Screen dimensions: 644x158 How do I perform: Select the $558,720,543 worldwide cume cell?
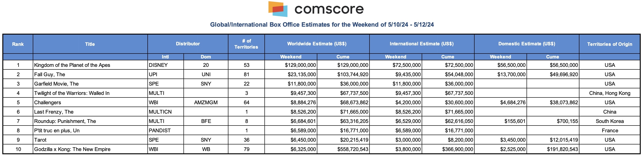coord(352,149)
